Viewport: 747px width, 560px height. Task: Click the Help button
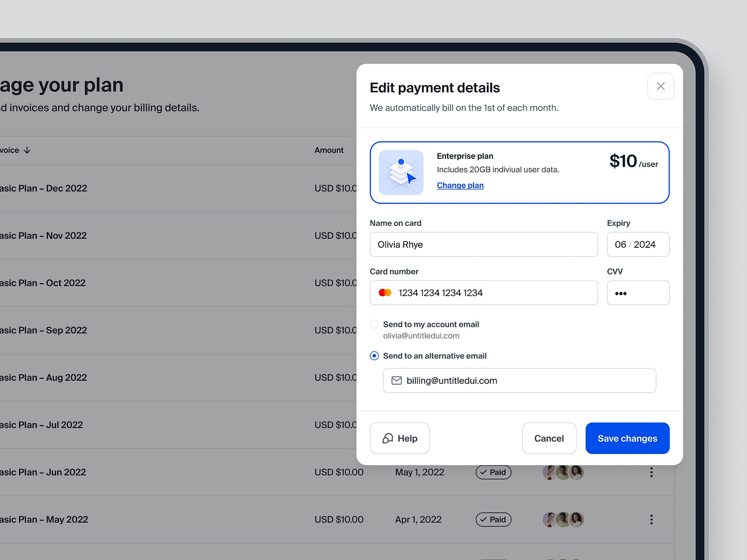click(399, 438)
